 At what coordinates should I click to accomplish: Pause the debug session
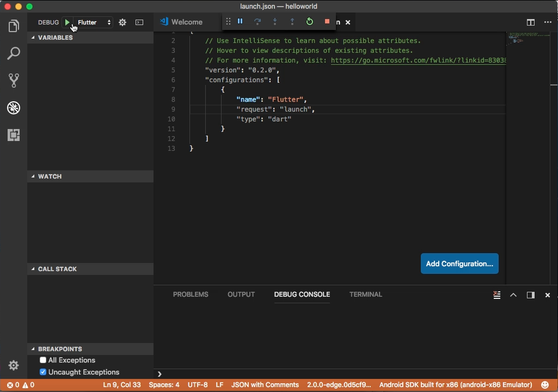click(x=240, y=21)
